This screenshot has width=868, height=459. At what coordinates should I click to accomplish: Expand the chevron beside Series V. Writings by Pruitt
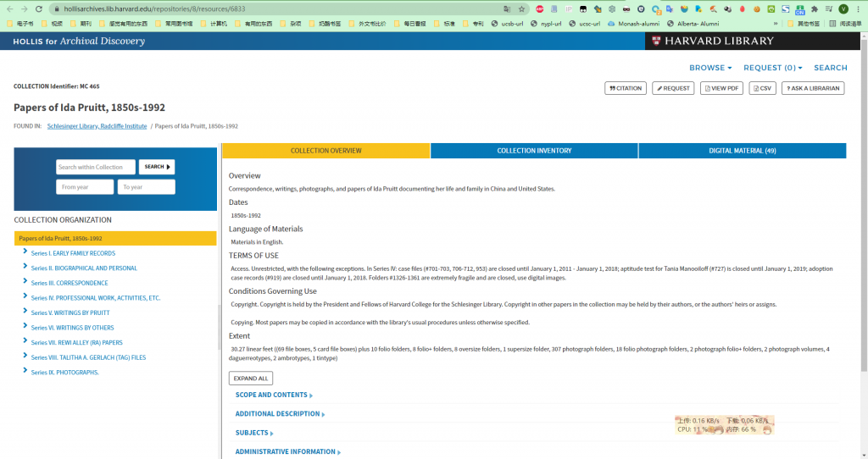(x=25, y=312)
